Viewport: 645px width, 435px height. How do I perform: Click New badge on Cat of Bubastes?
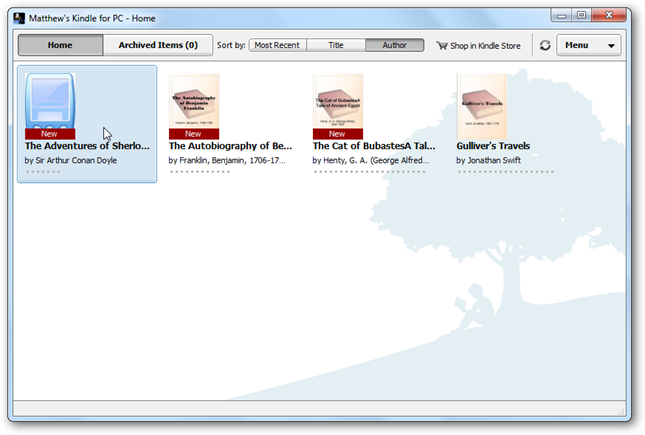tap(338, 134)
